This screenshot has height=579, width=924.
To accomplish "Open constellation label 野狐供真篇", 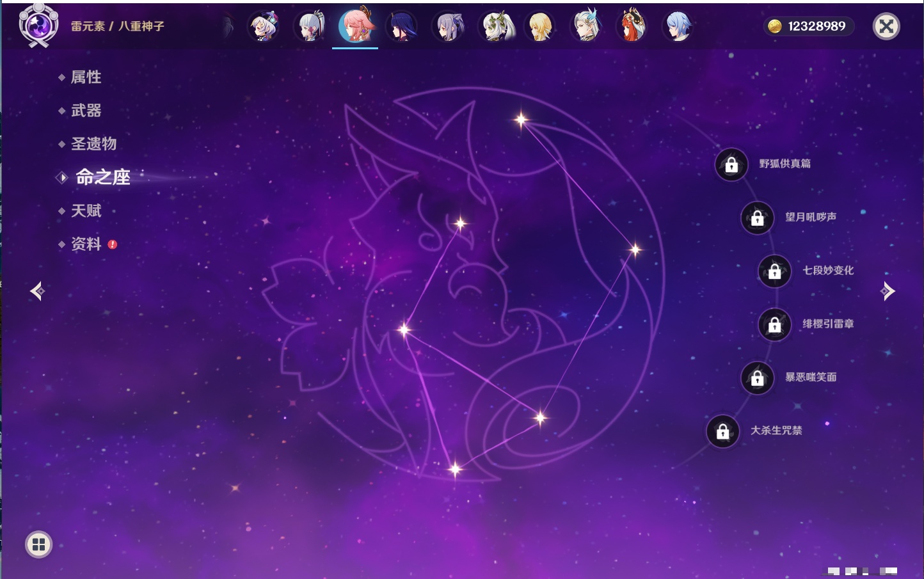I will click(x=785, y=164).
